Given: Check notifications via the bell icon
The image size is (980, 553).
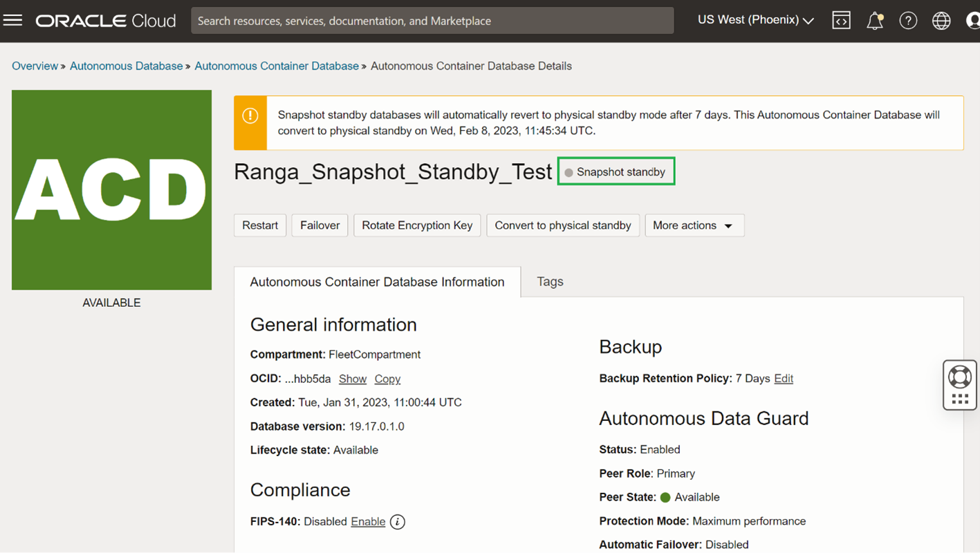Looking at the screenshot, I should pos(873,20).
